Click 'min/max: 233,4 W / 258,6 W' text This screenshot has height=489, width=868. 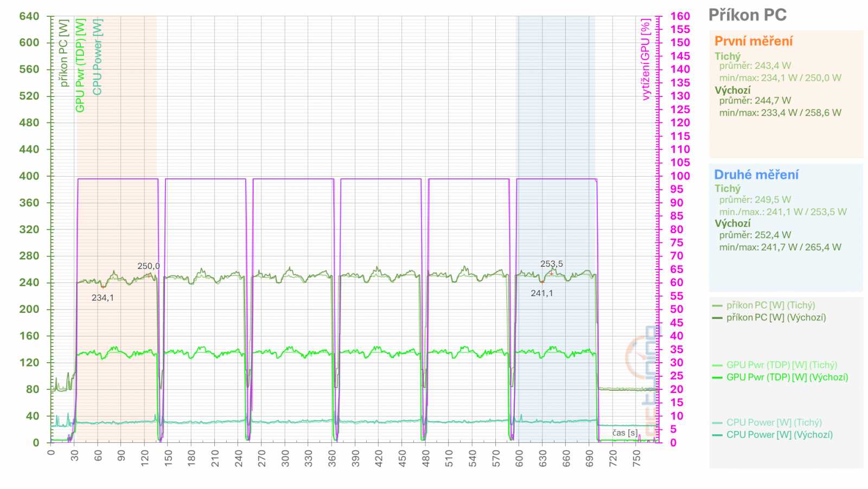point(780,113)
